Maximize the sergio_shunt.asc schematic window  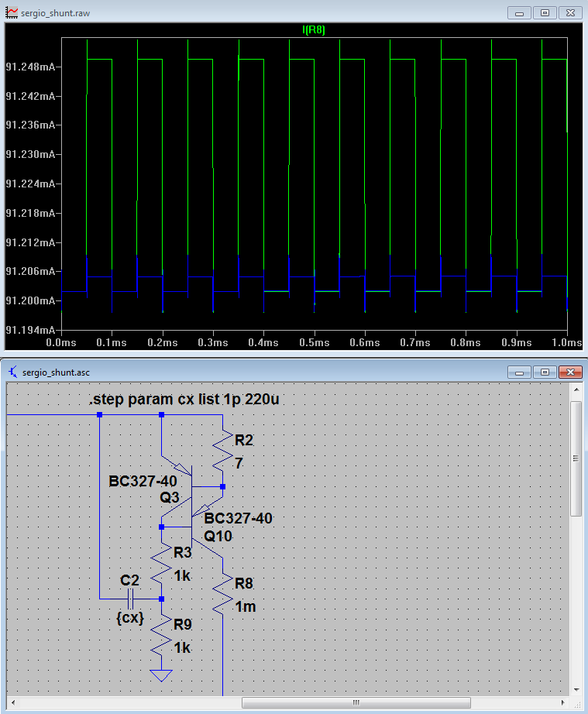point(545,372)
